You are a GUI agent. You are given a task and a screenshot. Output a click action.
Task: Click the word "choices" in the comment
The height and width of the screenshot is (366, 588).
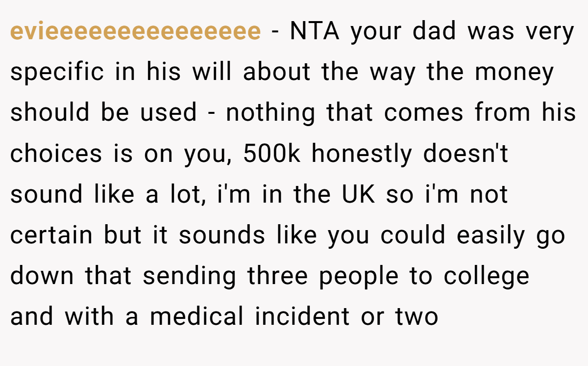pos(56,154)
